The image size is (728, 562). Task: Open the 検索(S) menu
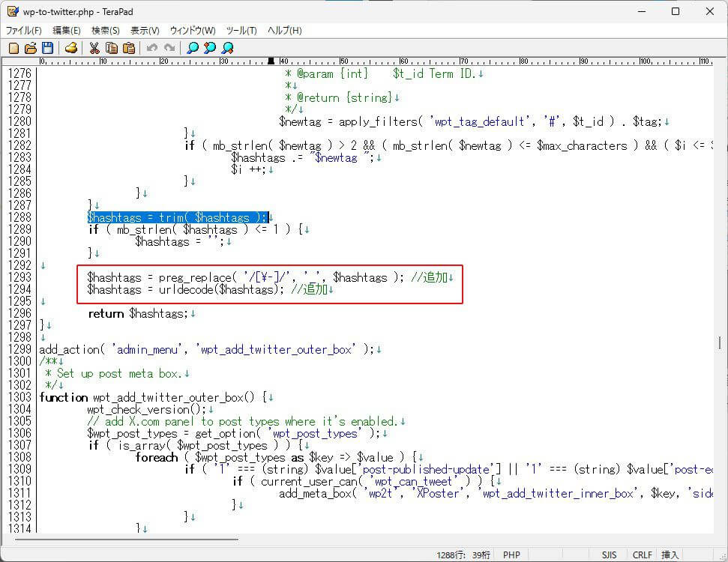tap(106, 31)
